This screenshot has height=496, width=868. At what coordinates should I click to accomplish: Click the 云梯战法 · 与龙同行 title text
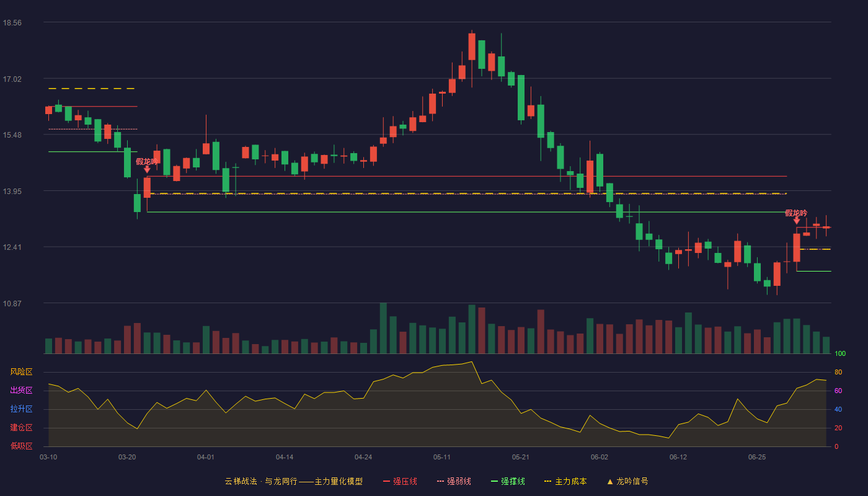[x=261, y=481]
